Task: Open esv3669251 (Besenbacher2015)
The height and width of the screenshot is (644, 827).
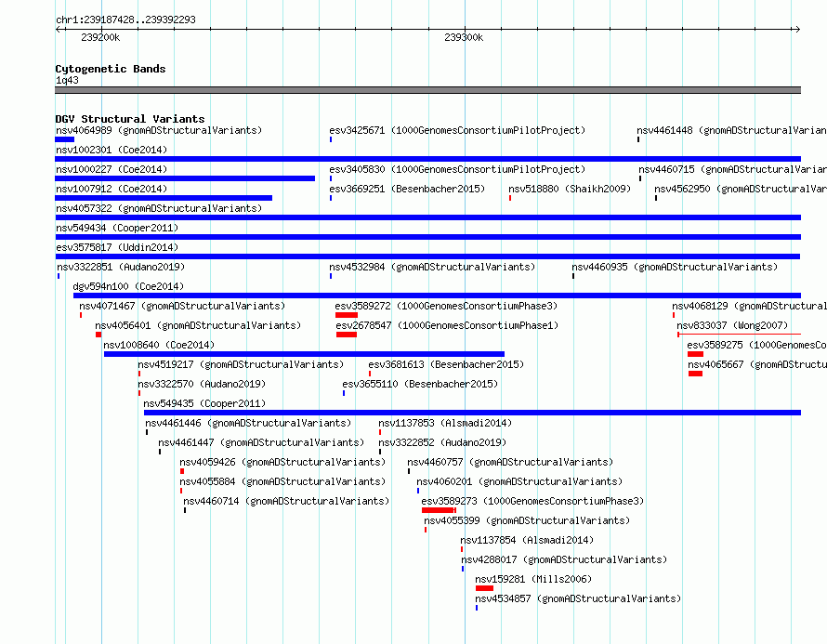Action: pyautogui.click(x=407, y=189)
